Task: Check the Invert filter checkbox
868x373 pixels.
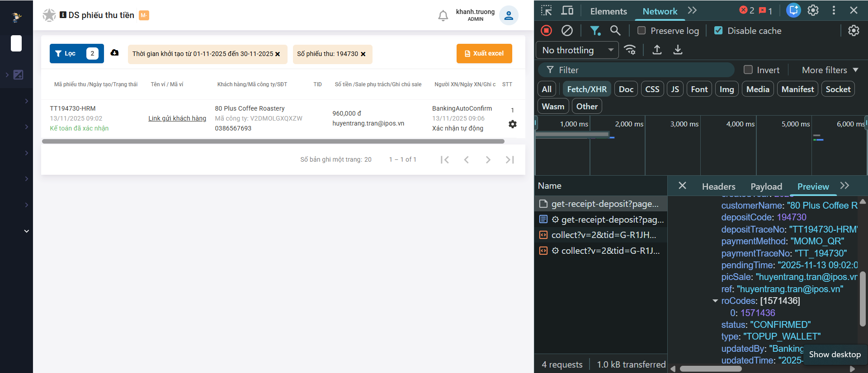Action: click(x=748, y=70)
